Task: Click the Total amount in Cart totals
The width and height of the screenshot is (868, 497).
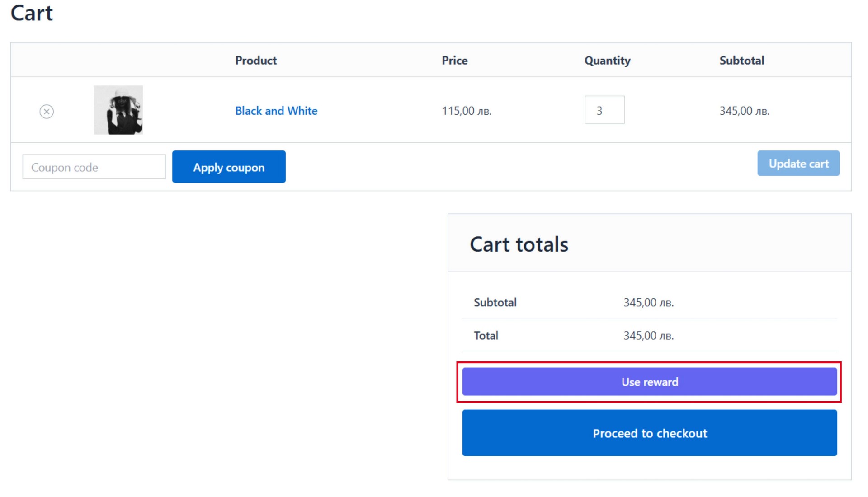Action: (648, 336)
